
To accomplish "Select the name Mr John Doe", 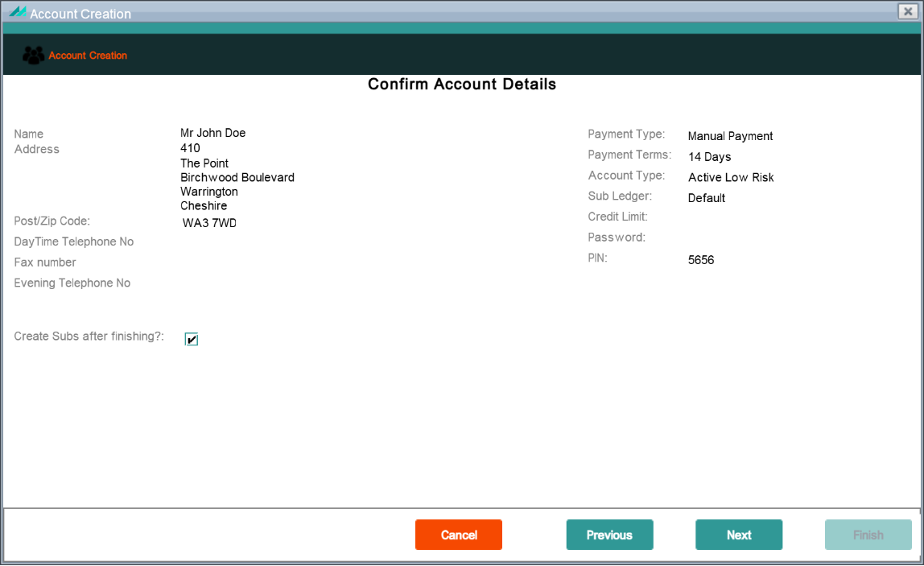I will coord(212,133).
